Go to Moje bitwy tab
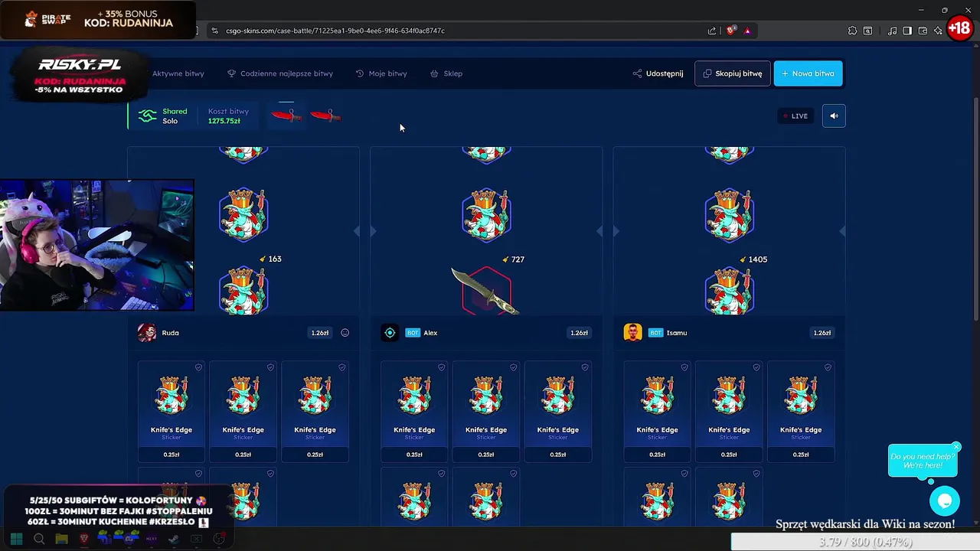980x551 pixels. tap(381, 73)
